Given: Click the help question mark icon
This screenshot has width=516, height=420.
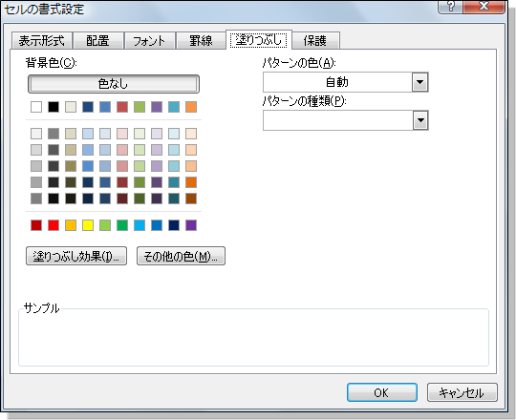Looking at the screenshot, I should coord(450,7).
